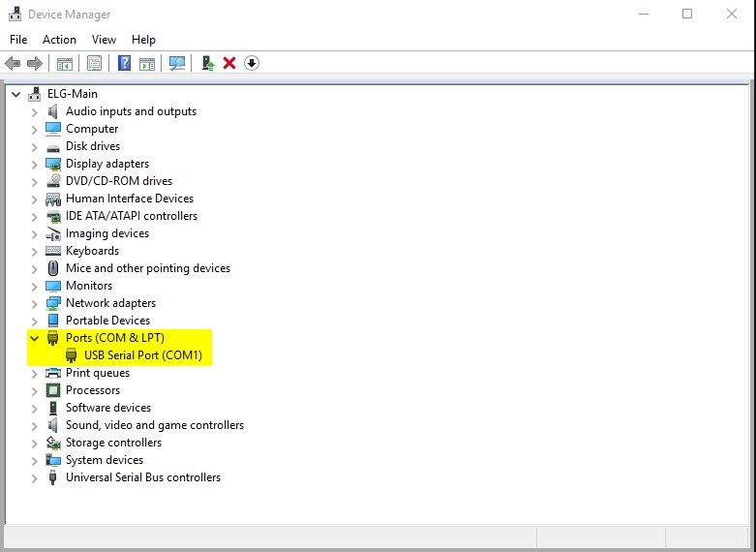The height and width of the screenshot is (552, 756).
Task: Collapse the Ports (COM & LPT) node
Action: coord(35,338)
